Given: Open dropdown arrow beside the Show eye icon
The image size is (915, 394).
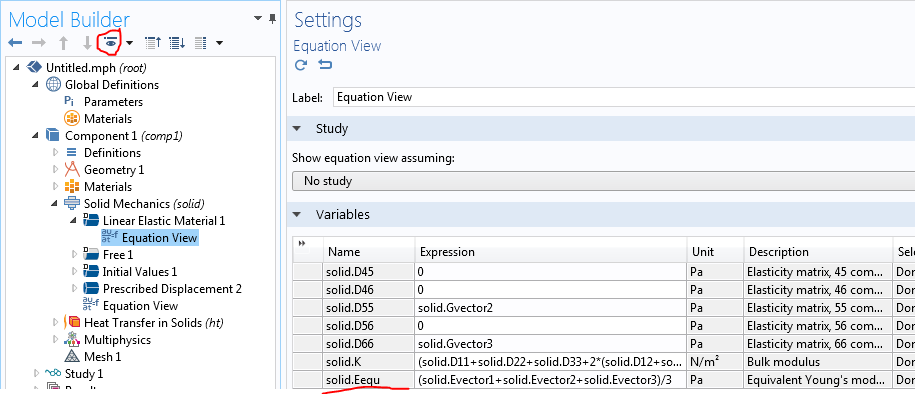Looking at the screenshot, I should pyautogui.click(x=130, y=43).
